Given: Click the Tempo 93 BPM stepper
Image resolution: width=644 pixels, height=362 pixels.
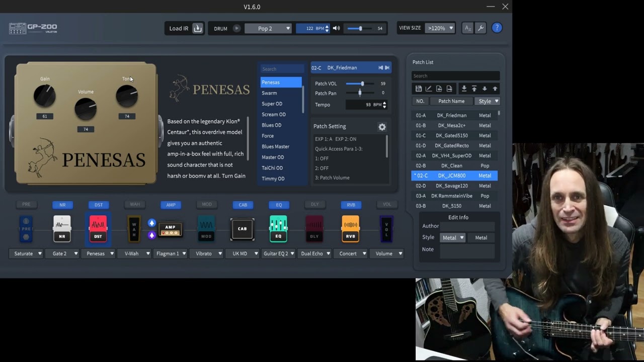Looking at the screenshot, I should point(384,105).
